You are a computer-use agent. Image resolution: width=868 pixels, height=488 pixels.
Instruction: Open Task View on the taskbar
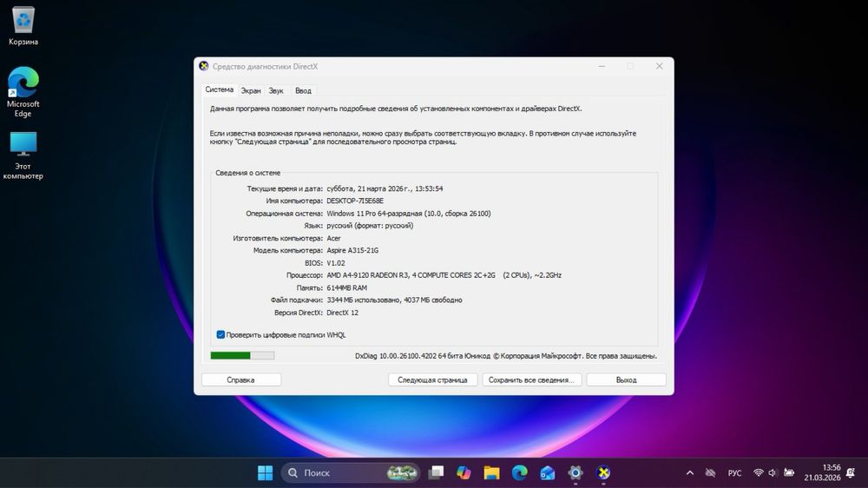437,472
